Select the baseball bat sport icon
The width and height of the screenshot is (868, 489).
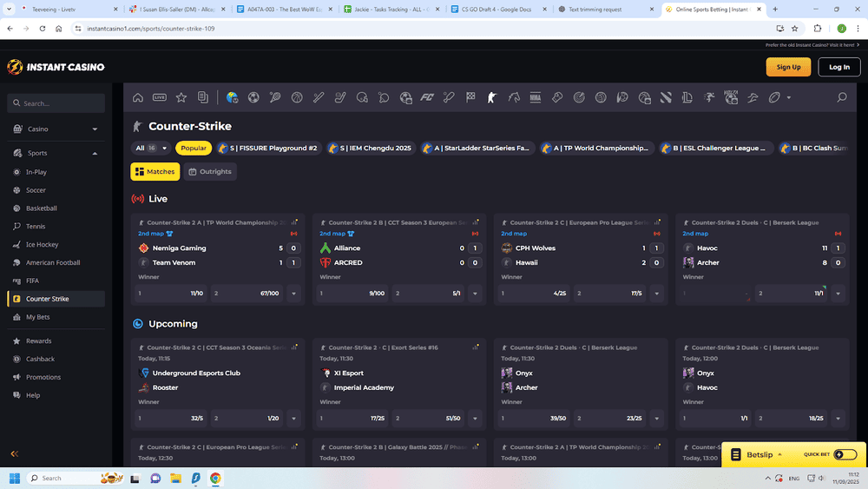click(319, 97)
